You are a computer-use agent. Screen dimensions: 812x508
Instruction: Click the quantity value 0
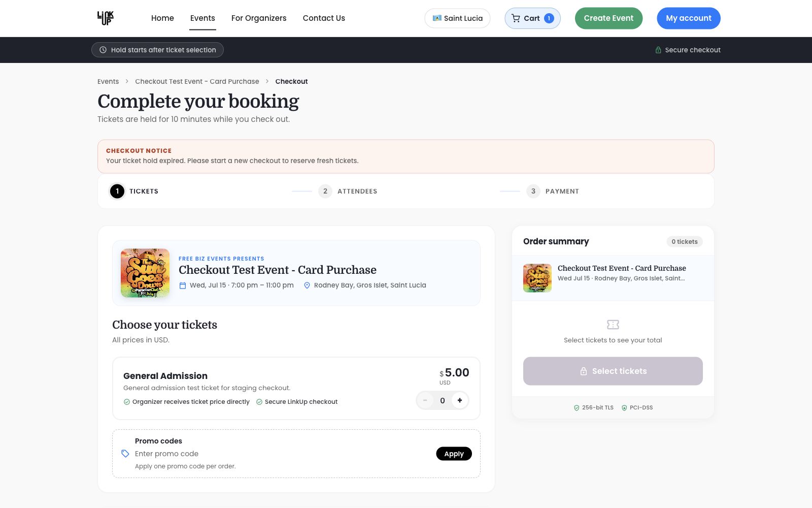pos(443,400)
